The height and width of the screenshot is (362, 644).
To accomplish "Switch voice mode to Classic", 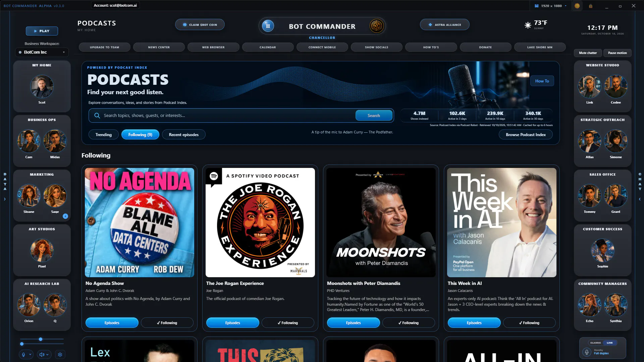I will click(x=596, y=343).
